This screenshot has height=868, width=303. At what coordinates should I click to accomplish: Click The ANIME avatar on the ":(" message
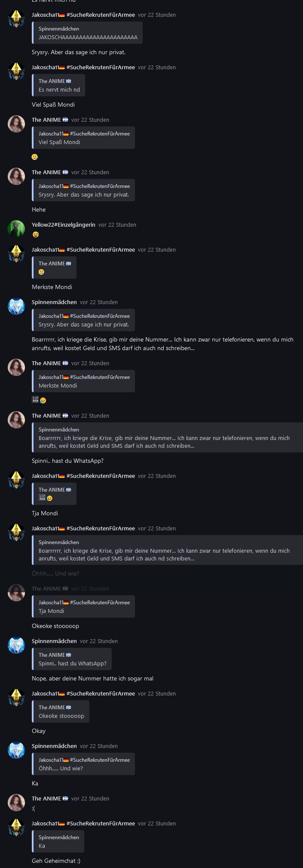[16, 802]
